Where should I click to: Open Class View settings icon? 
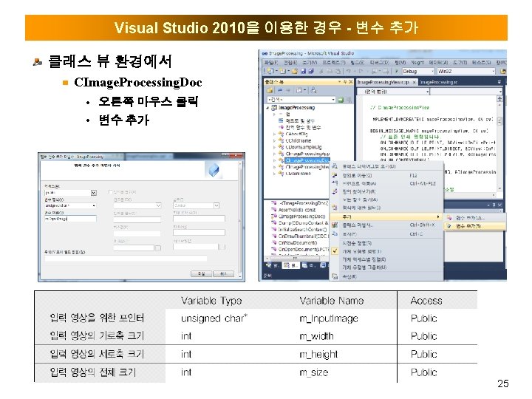click(300, 90)
